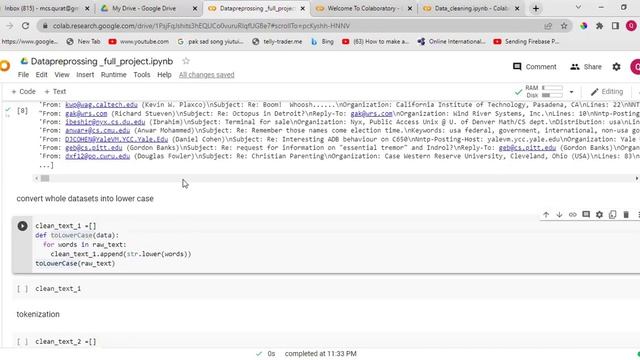Image resolution: width=640 pixels, height=360 pixels.
Task: Share page icon in address bar
Action: tap(548, 26)
